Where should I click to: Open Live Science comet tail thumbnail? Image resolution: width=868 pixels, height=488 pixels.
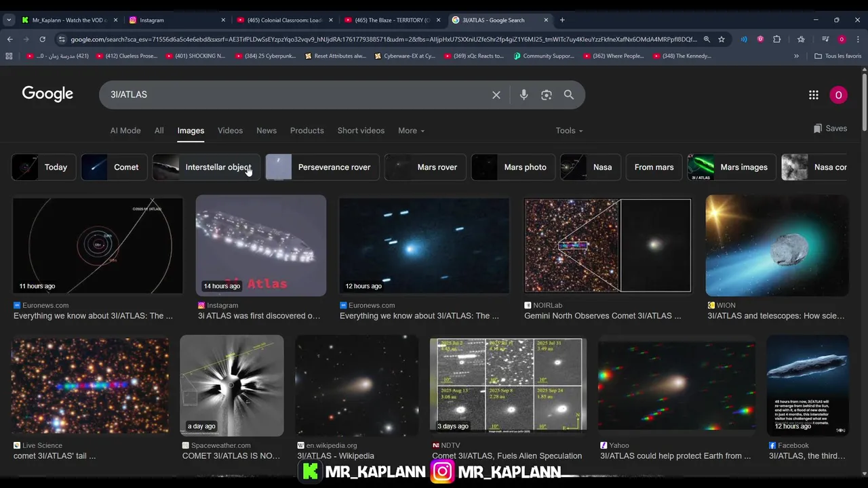point(90,386)
